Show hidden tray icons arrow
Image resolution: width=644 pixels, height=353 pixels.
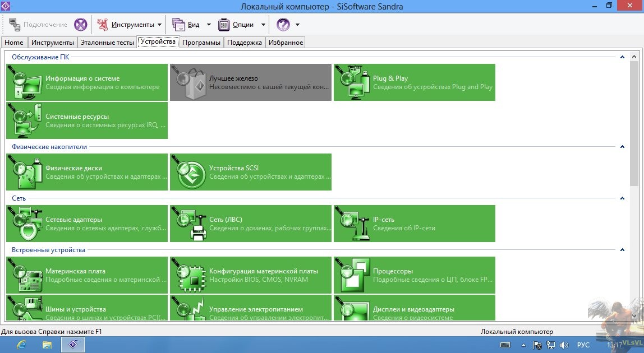coord(523,345)
